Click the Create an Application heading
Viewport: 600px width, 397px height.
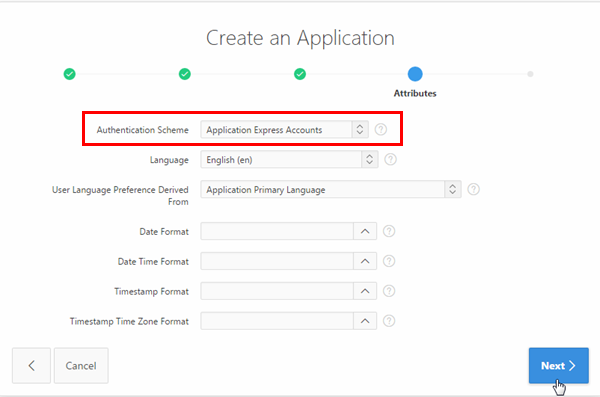(x=300, y=38)
